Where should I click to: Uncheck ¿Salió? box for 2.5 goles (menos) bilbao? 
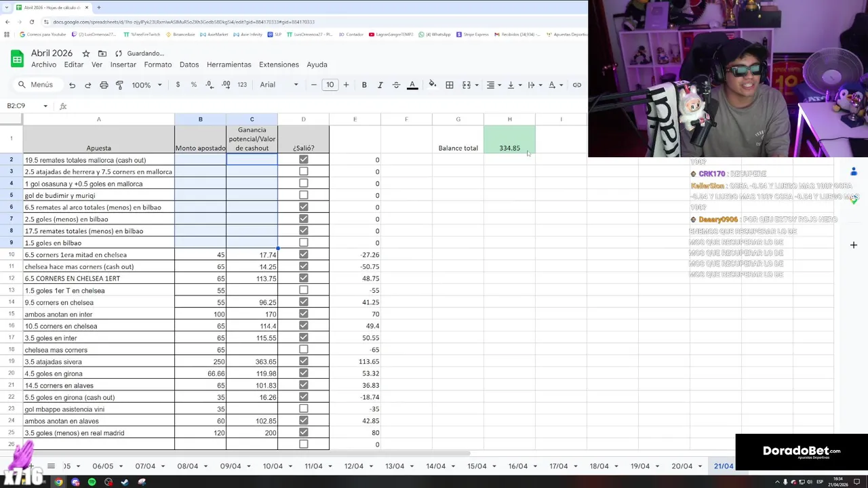303,219
